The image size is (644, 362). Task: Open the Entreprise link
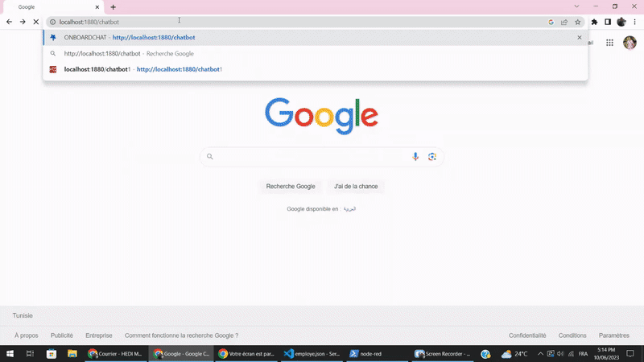pyautogui.click(x=98, y=335)
